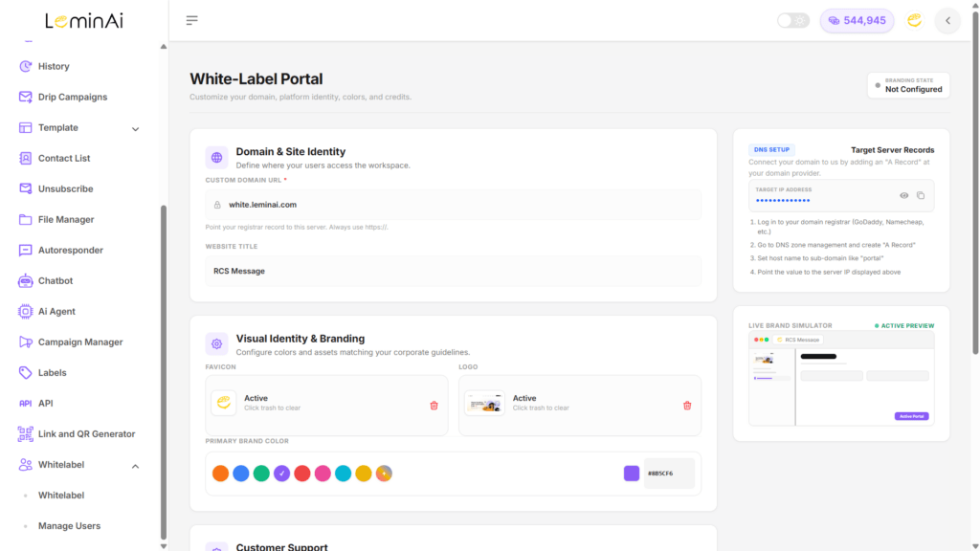Click the Website Title input field
Screen dimensions: 980x551
453,271
